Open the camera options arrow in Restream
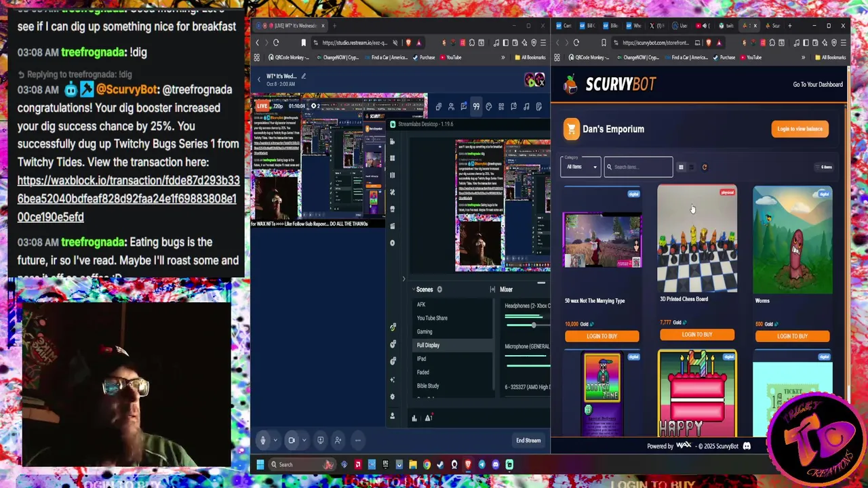Image resolution: width=868 pixels, height=488 pixels. pyautogui.click(x=303, y=441)
